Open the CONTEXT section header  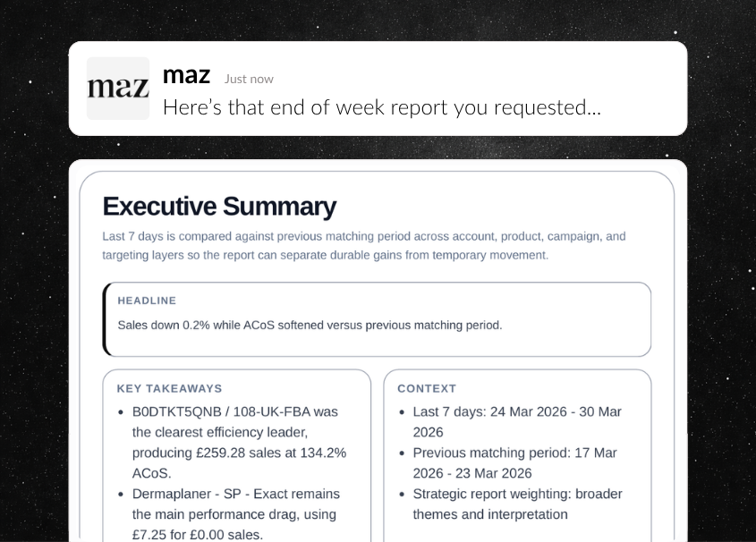click(427, 388)
